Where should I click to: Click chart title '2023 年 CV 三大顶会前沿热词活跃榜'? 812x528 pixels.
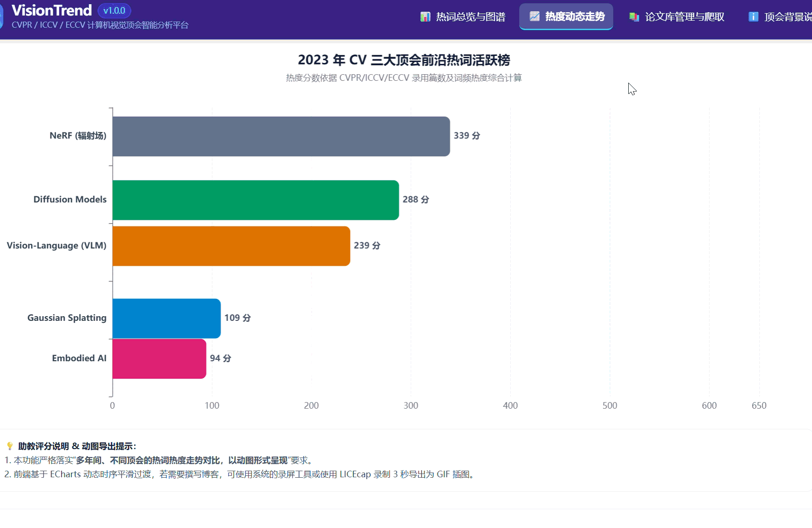coord(404,60)
